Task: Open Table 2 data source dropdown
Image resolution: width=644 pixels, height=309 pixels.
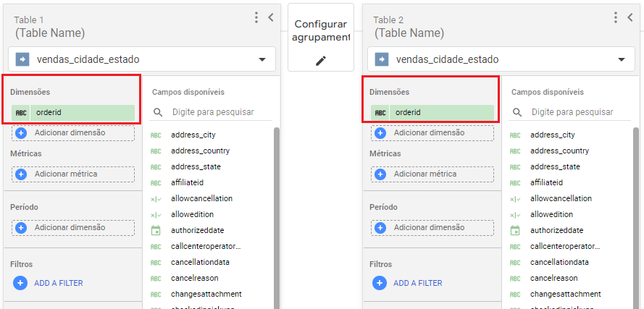Action: [x=621, y=59]
